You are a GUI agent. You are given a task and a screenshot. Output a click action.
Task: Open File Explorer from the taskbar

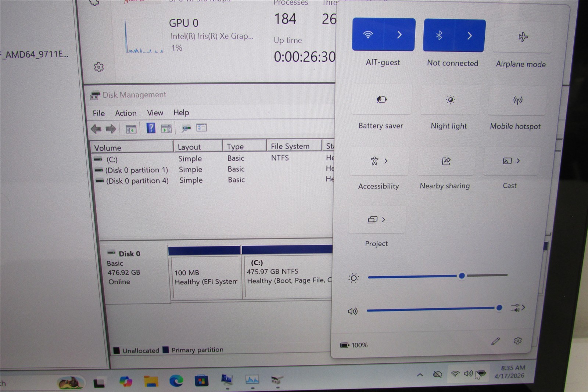[x=151, y=382]
